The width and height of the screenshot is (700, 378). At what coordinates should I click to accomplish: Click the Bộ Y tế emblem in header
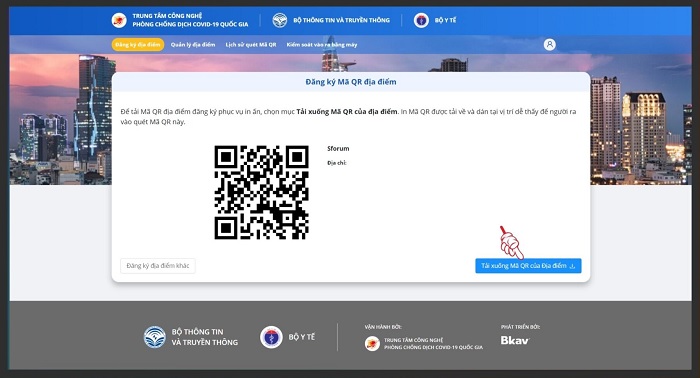[421, 20]
